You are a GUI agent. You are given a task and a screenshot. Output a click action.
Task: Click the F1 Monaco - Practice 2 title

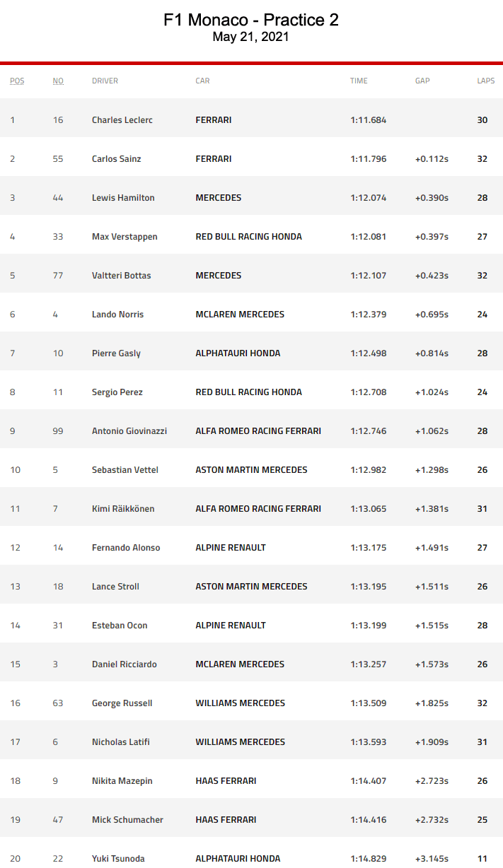click(251, 20)
